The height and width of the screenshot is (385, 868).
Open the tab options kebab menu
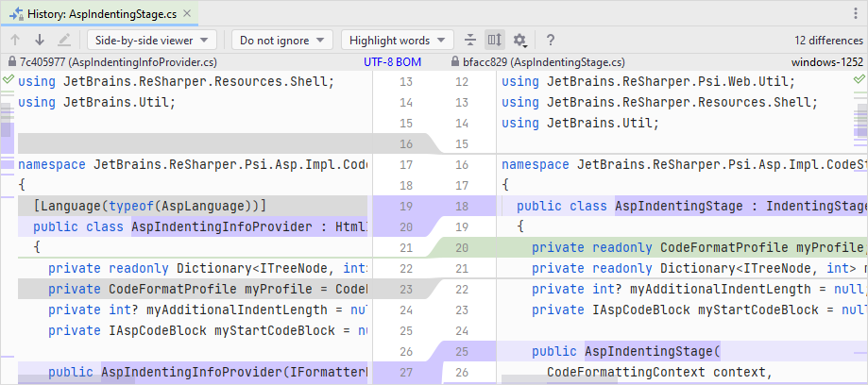pyautogui.click(x=857, y=14)
